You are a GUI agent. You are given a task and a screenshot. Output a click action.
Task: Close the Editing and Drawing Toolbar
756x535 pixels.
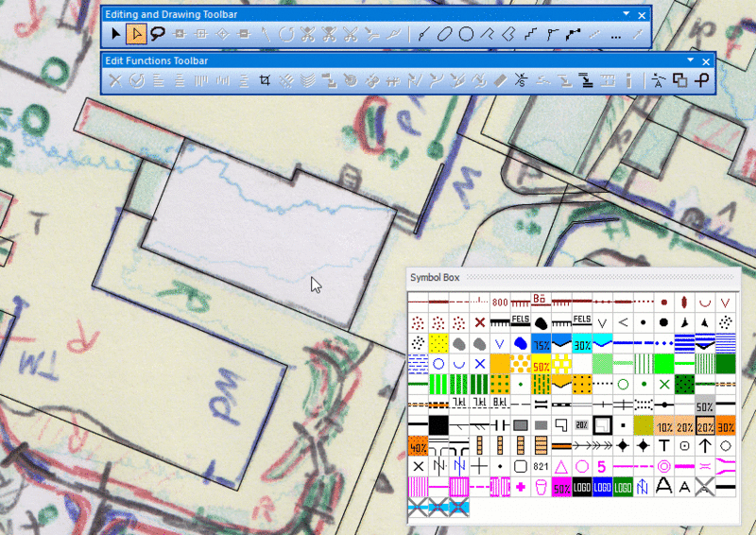click(x=642, y=15)
